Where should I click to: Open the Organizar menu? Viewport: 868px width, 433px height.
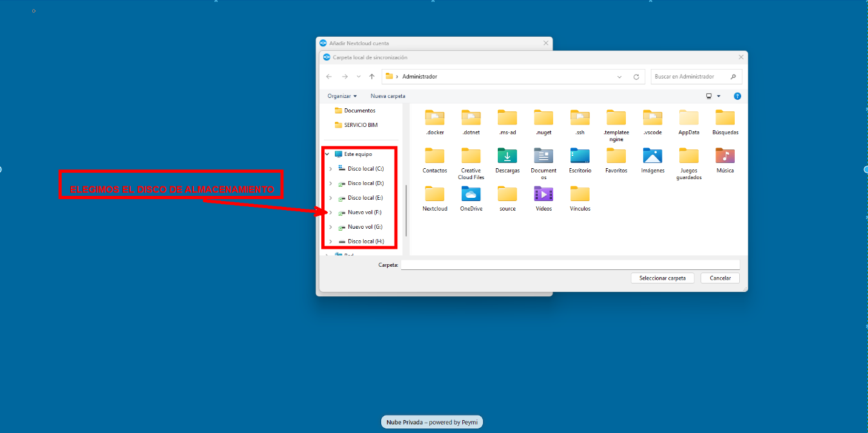click(x=342, y=96)
